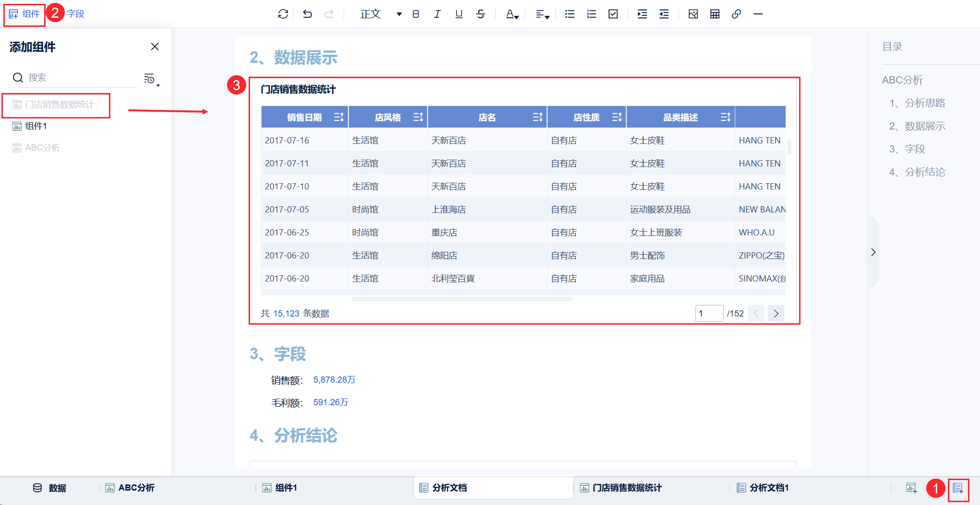Image resolution: width=980 pixels, height=505 pixels.
Task: Open the 数据 bottom tab
Action: click(49, 488)
